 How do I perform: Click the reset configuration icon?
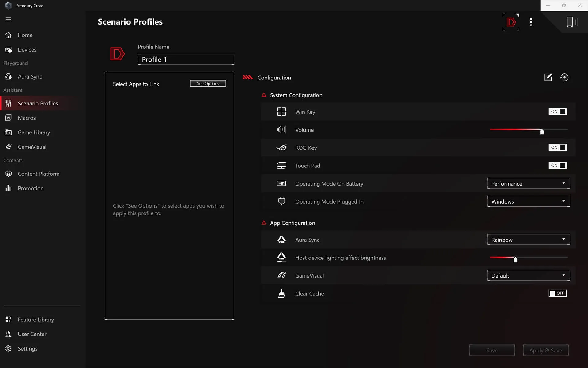tap(564, 77)
